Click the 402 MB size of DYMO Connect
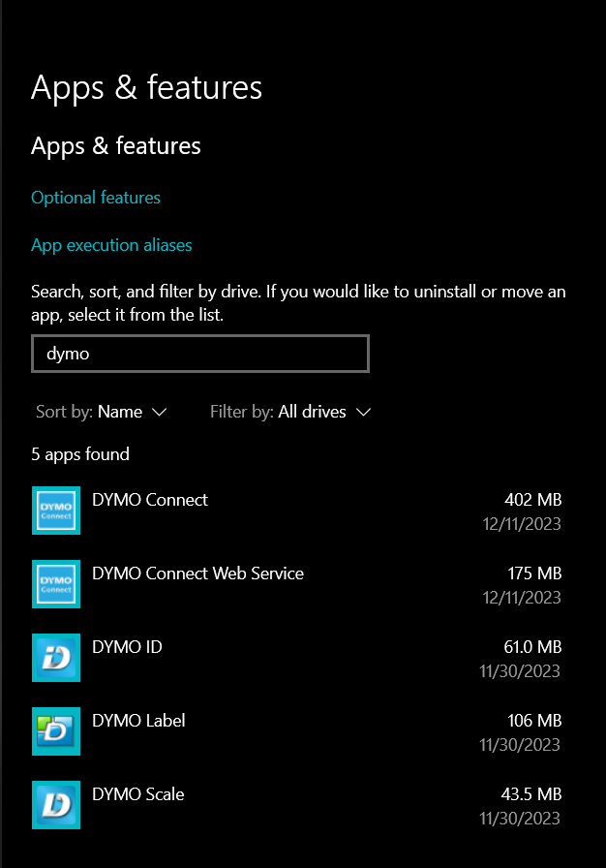Image resolution: width=606 pixels, height=868 pixels. (x=532, y=500)
